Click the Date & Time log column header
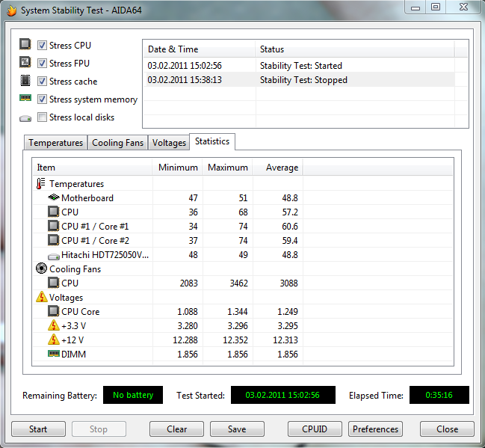The image size is (485, 448). tap(200, 49)
